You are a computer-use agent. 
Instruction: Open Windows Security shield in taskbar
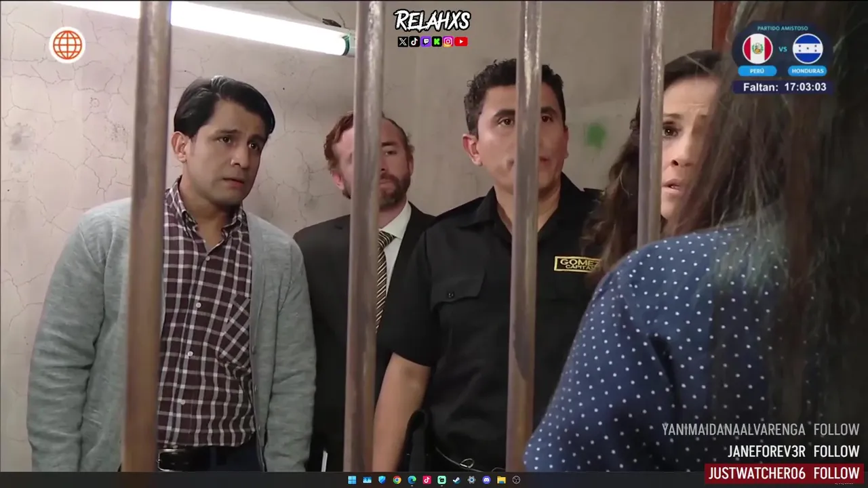coord(382,480)
